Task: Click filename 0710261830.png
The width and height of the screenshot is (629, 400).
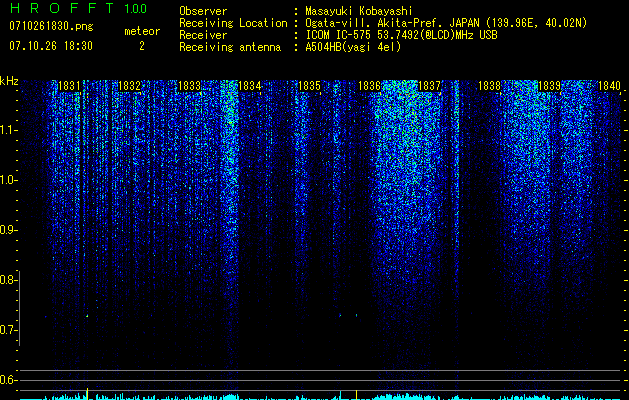Action: click(x=51, y=26)
